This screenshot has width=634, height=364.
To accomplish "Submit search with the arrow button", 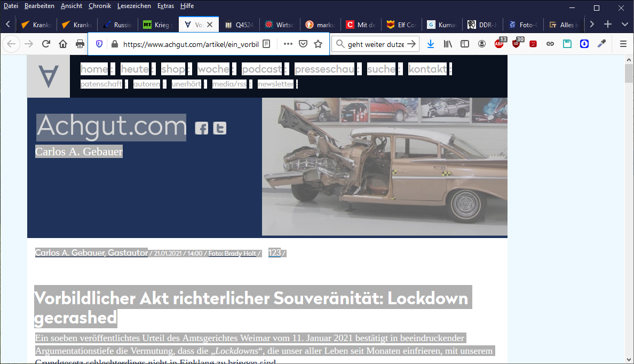I will (x=411, y=44).
